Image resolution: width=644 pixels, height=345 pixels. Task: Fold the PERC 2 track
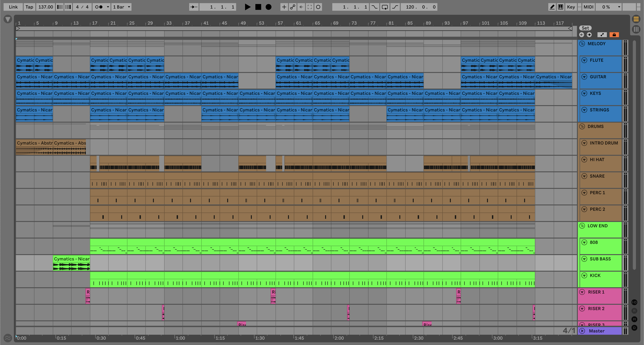tap(584, 209)
